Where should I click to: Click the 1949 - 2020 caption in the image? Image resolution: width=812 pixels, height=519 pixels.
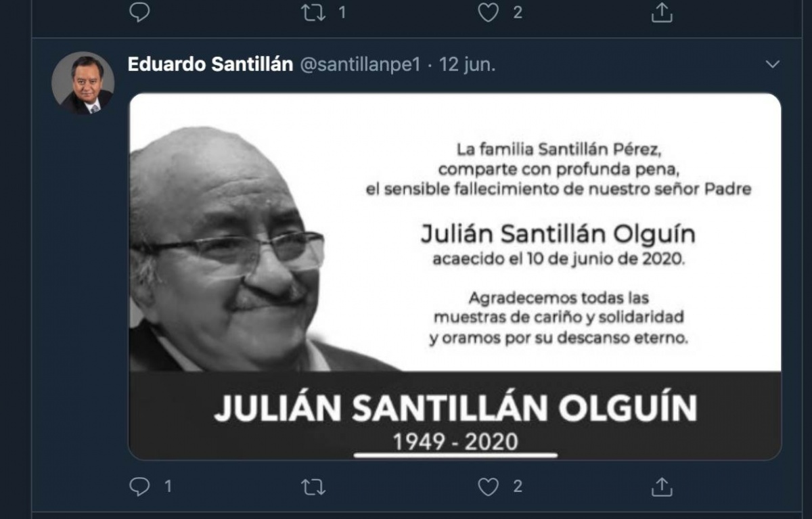coord(455,442)
